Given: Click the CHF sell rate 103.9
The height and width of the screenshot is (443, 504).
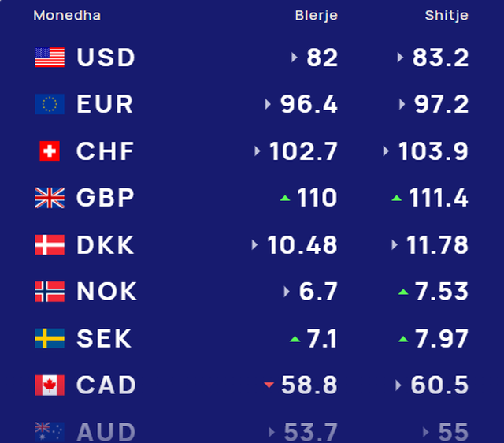Looking at the screenshot, I should [x=433, y=151].
